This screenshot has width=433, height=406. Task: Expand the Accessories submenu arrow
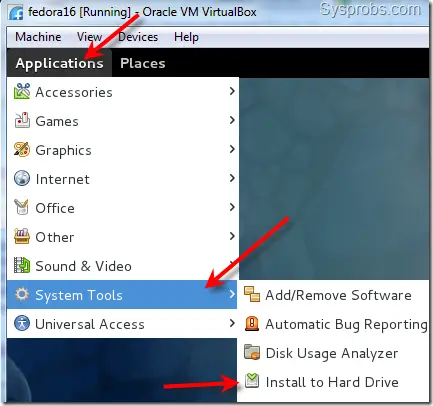[x=232, y=91]
